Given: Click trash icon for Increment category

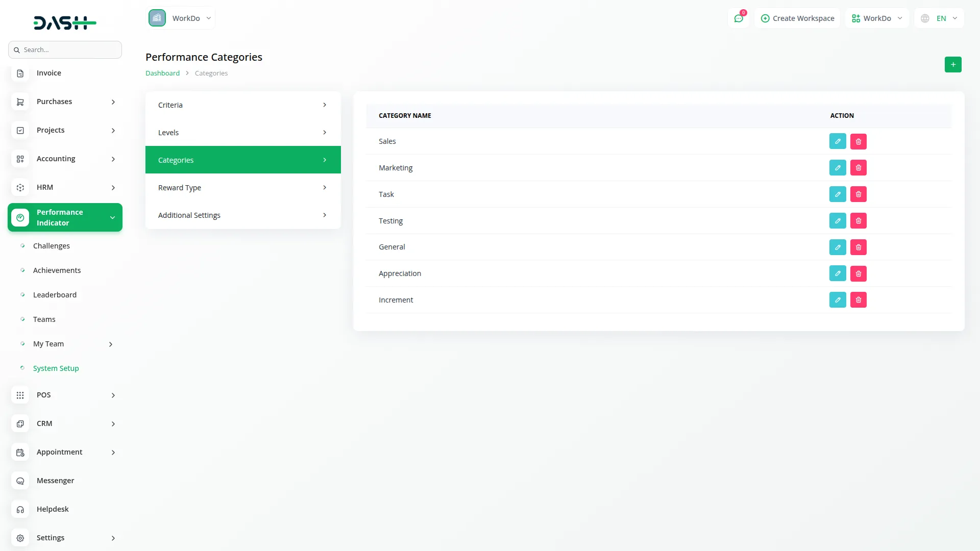Looking at the screenshot, I should click(859, 300).
